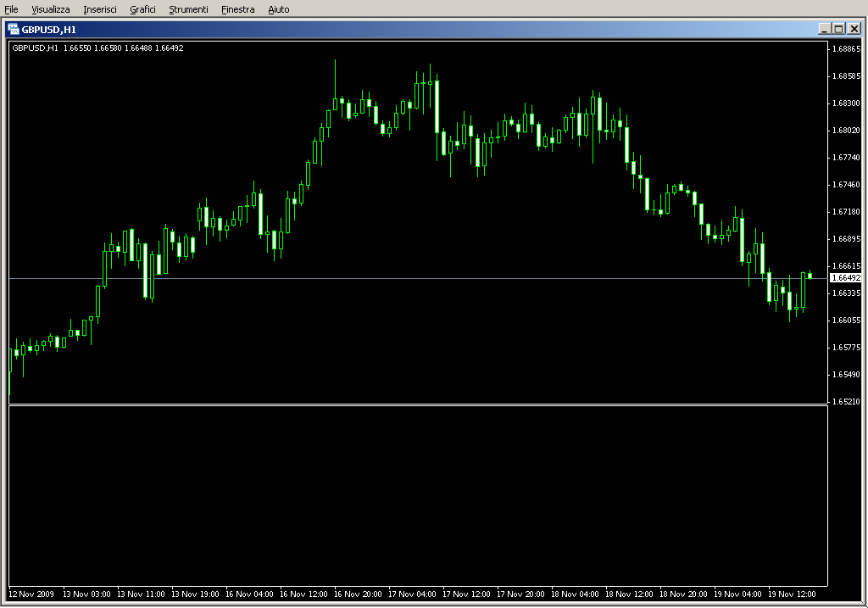Open the Finestra menu
The width and height of the screenshot is (868, 608).
point(237,9)
